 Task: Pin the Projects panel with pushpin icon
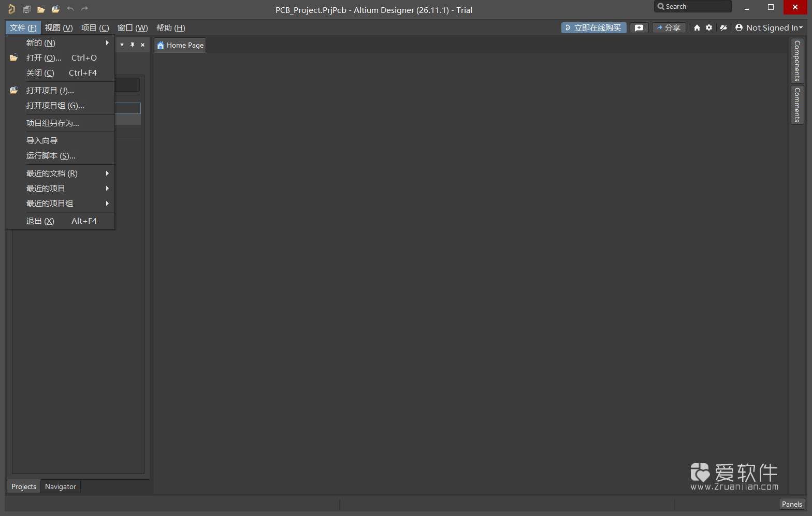[132, 45]
